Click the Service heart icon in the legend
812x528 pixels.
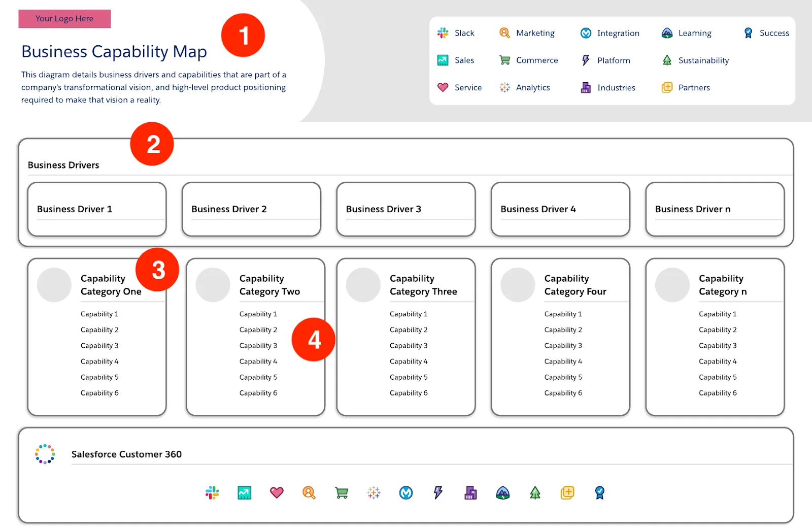(x=443, y=87)
